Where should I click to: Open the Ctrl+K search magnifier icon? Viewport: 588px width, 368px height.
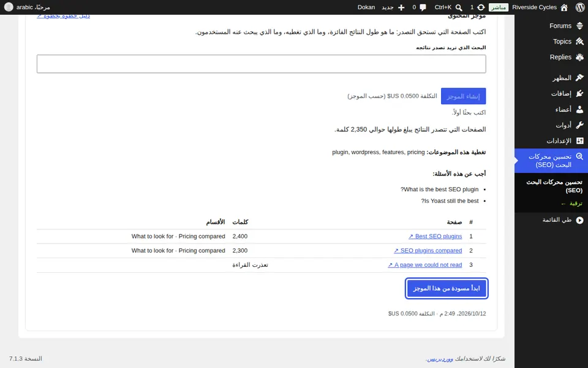coord(459,7)
